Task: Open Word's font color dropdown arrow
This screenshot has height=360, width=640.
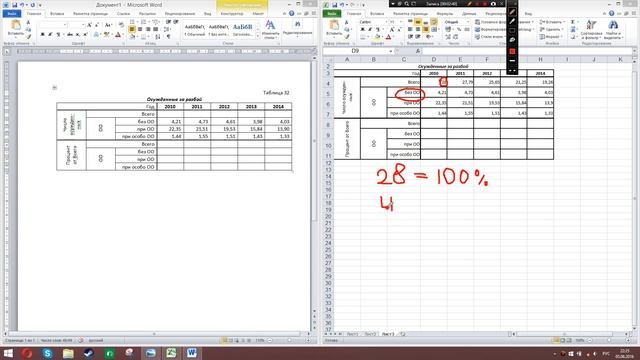Action: 123,35
